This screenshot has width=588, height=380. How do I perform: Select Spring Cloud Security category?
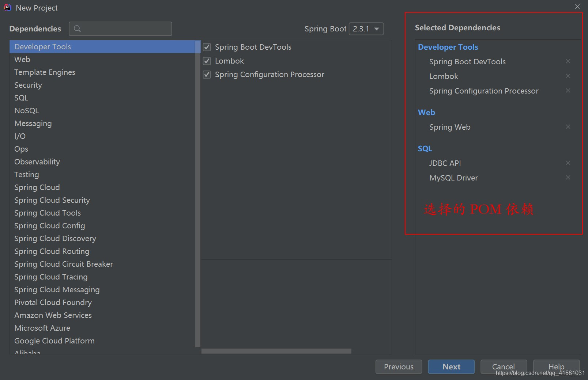(102, 200)
